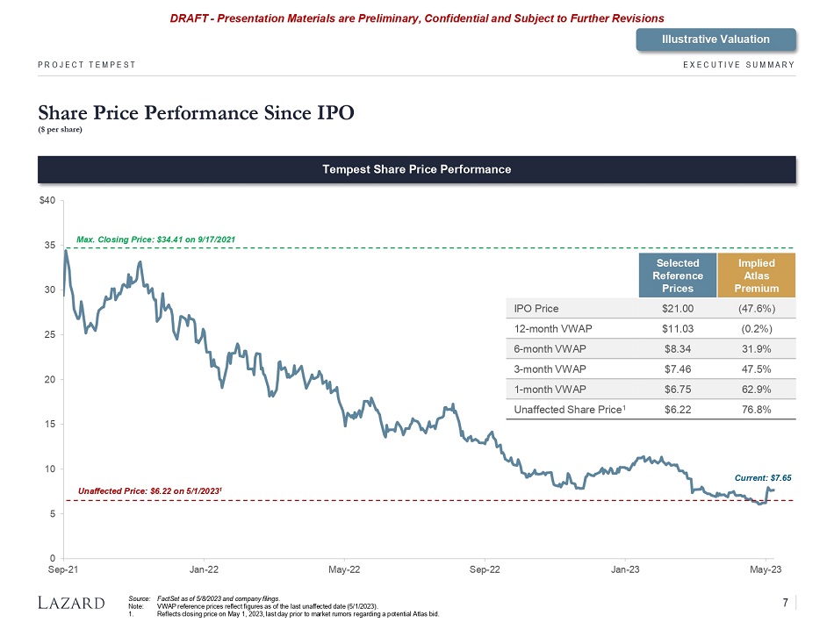Select the IPO Price table row label
Viewport: 834px width, 644px height.
[x=536, y=308]
